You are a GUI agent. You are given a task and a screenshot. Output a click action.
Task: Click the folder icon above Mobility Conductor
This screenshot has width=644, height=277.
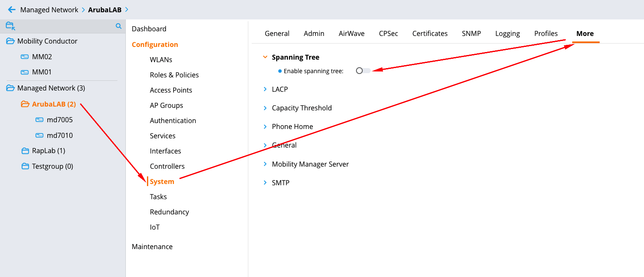tap(10, 26)
